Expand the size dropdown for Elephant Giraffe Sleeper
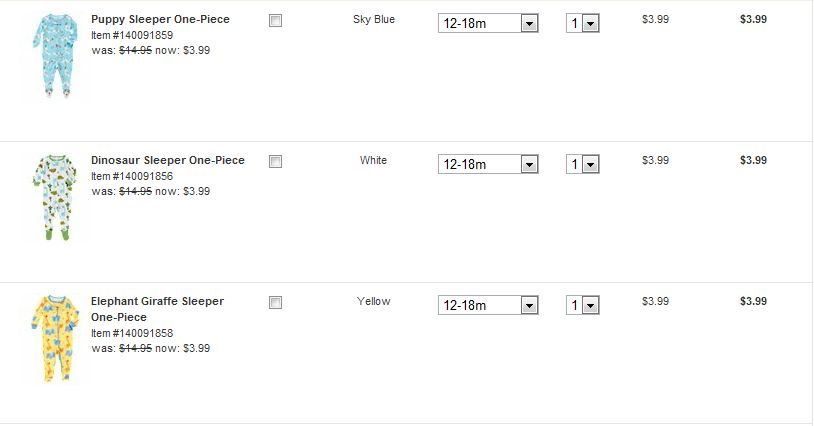 (x=488, y=305)
